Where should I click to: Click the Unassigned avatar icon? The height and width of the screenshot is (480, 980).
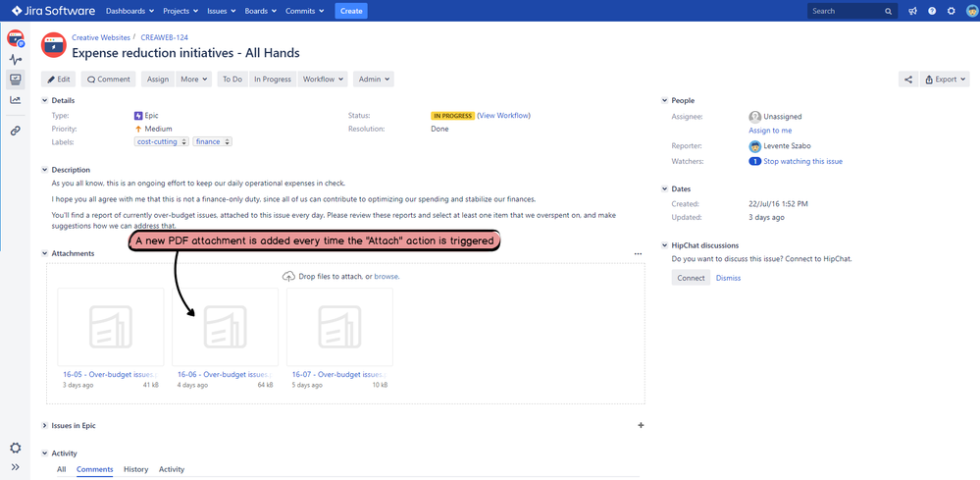754,116
